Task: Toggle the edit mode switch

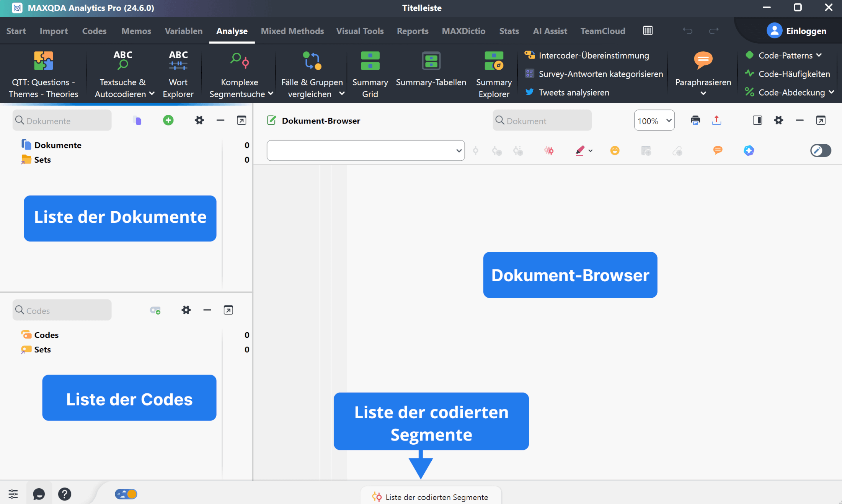Action: (x=821, y=150)
